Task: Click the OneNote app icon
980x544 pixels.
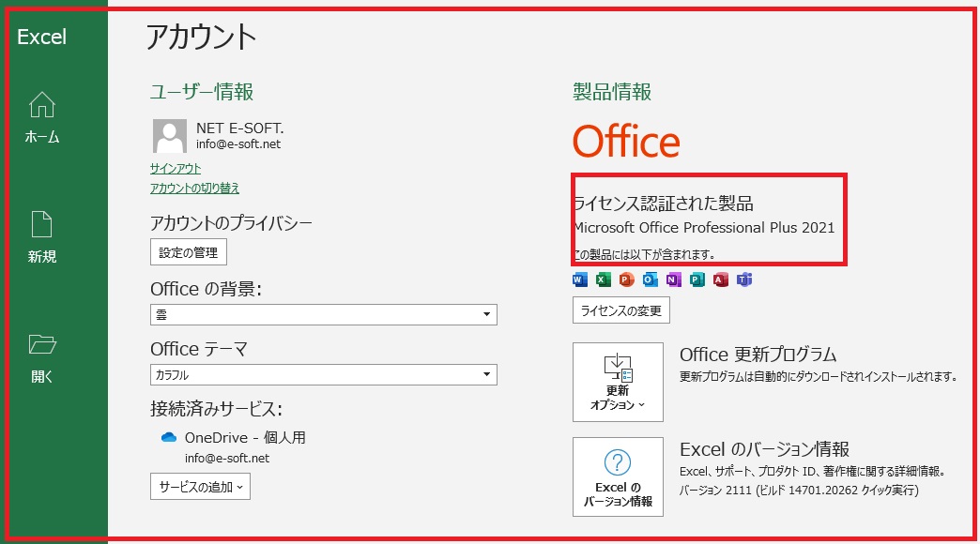Action: pyautogui.click(x=674, y=280)
